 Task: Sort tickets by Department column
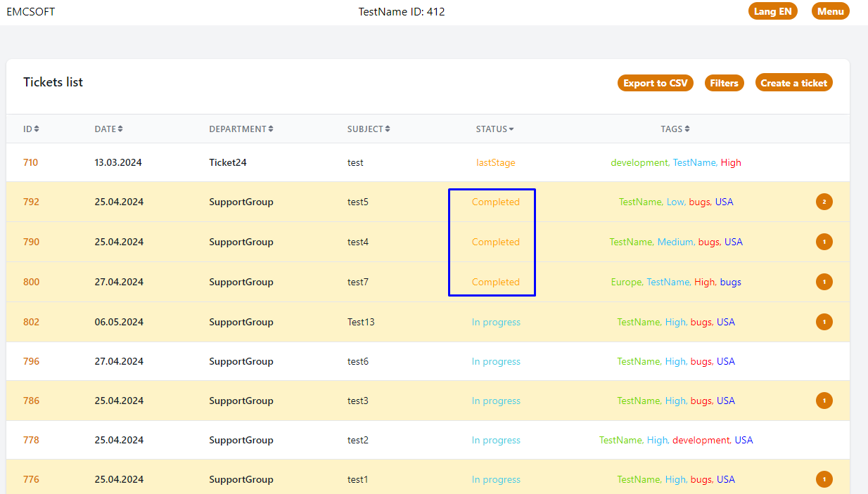tap(241, 129)
